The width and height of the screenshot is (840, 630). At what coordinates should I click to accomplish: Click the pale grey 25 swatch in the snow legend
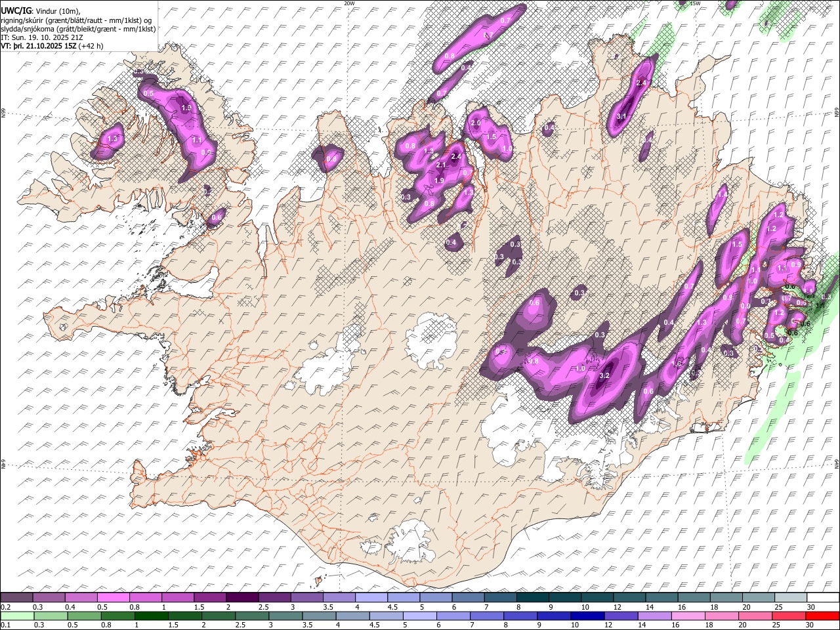(x=789, y=597)
